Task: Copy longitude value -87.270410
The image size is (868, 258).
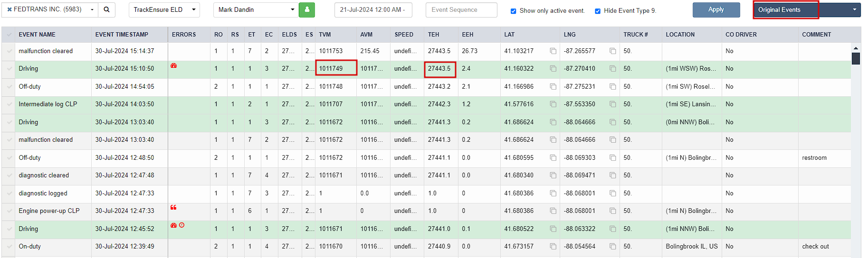Action: click(x=613, y=69)
